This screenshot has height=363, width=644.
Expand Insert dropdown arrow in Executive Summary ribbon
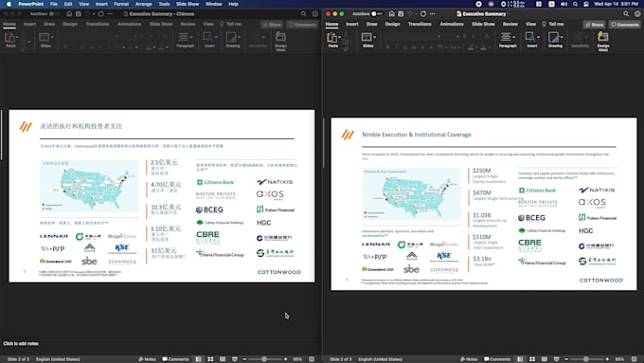click(x=539, y=37)
